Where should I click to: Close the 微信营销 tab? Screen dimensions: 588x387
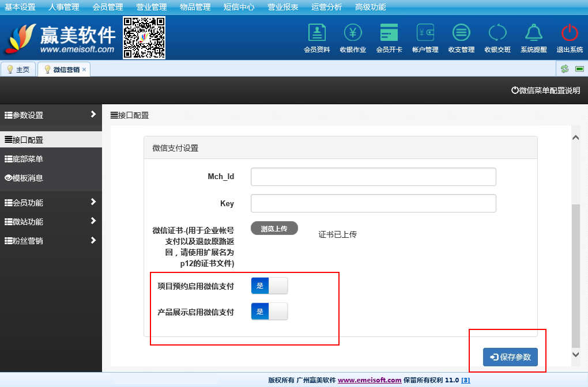(84, 69)
